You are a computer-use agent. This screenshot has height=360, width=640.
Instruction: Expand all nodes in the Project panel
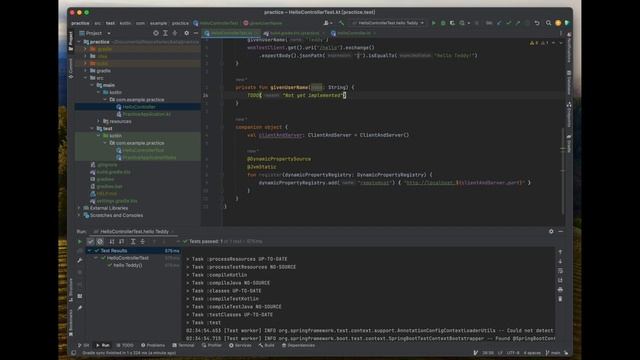tap(165, 33)
